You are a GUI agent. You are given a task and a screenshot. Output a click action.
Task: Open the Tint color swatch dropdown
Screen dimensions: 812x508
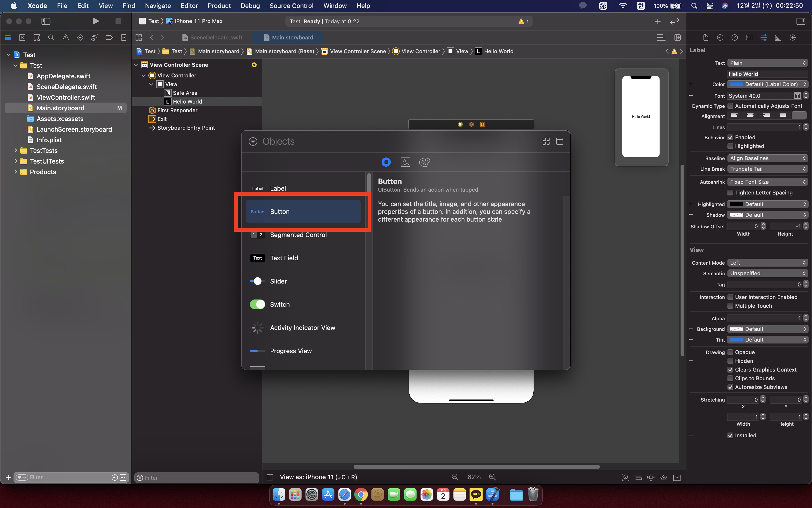pyautogui.click(x=767, y=340)
